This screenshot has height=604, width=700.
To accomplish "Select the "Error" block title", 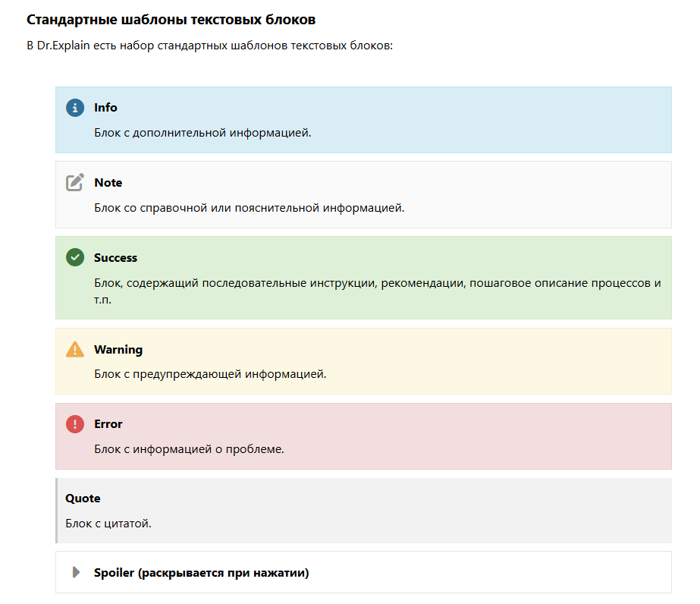I will click(x=108, y=424).
